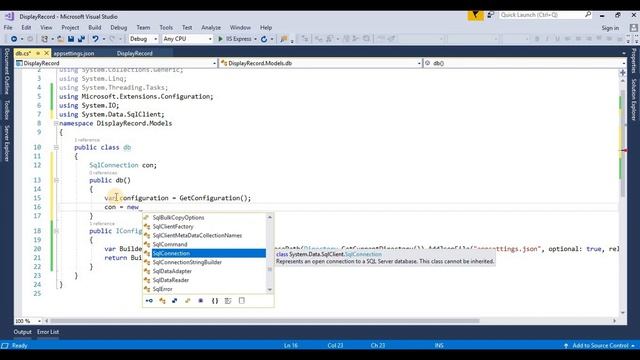Image resolution: width=640 pixels, height=360 pixels.
Task: Click the browser refresh toolbar icon
Action: (x=264, y=39)
